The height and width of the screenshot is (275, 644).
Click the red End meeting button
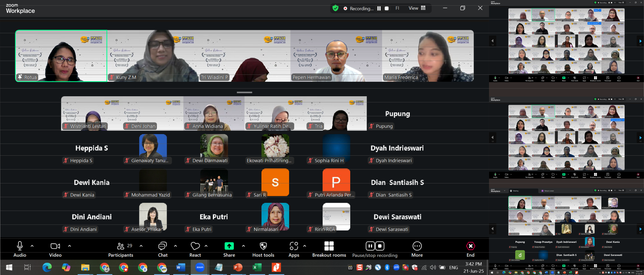[x=471, y=250]
